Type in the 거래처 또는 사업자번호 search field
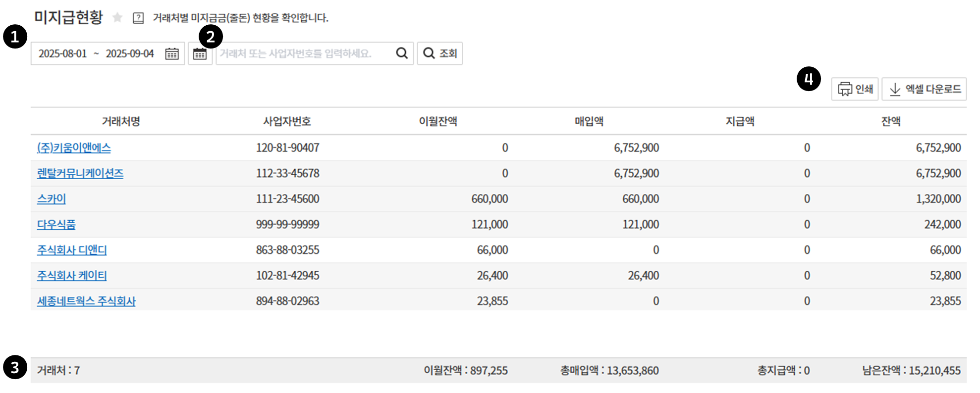980x393 pixels. pos(305,53)
